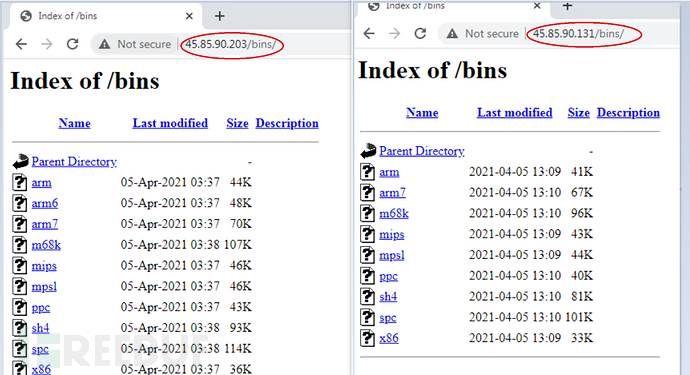Click the 101K size of spc in right window
The width and height of the screenshot is (690, 375).
point(579,317)
